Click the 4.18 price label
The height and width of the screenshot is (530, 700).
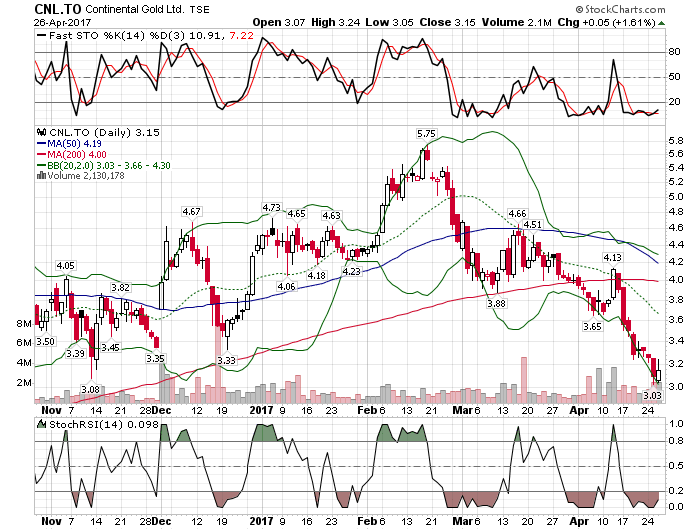pyautogui.click(x=317, y=275)
